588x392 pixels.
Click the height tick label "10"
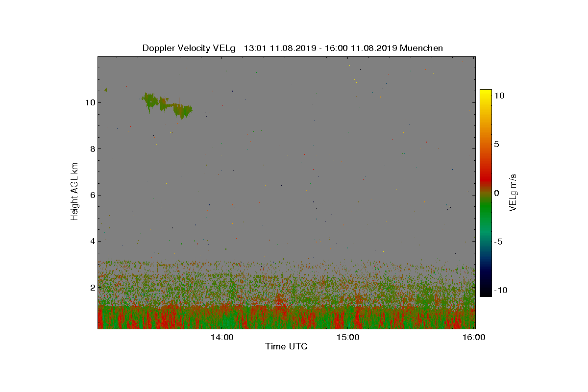(89, 103)
